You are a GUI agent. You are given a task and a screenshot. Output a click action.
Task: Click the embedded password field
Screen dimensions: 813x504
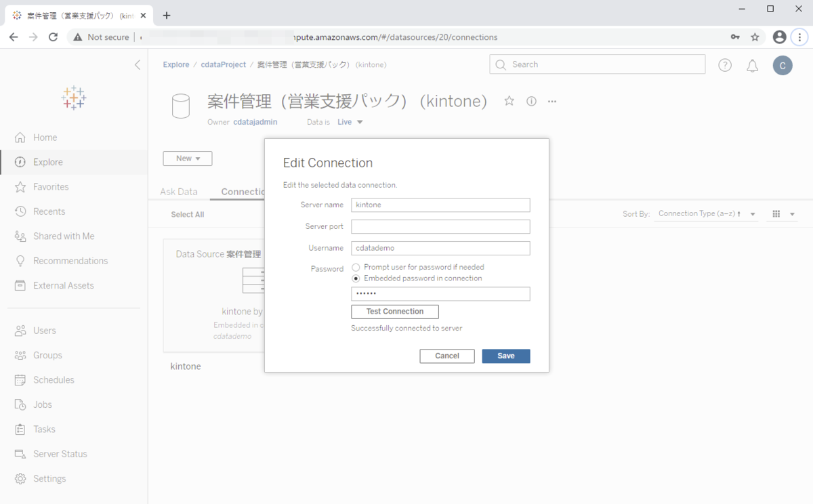(440, 294)
